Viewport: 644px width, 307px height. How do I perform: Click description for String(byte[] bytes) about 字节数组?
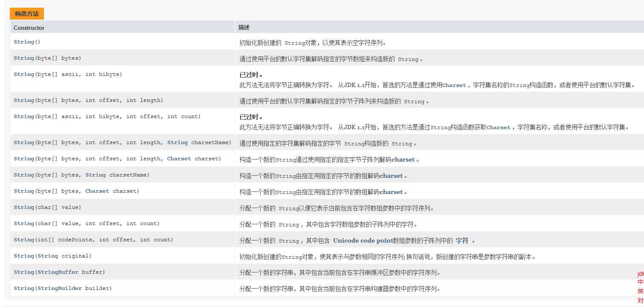tap(331, 59)
